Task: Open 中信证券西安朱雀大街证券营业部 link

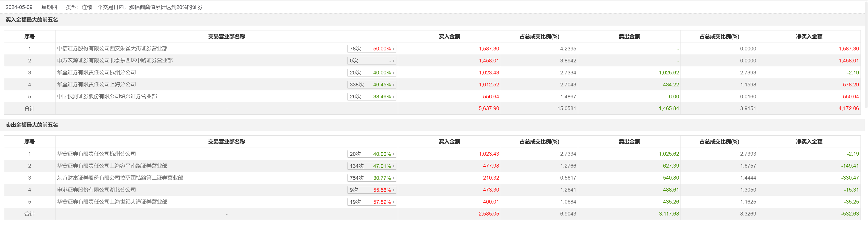Action: point(112,48)
